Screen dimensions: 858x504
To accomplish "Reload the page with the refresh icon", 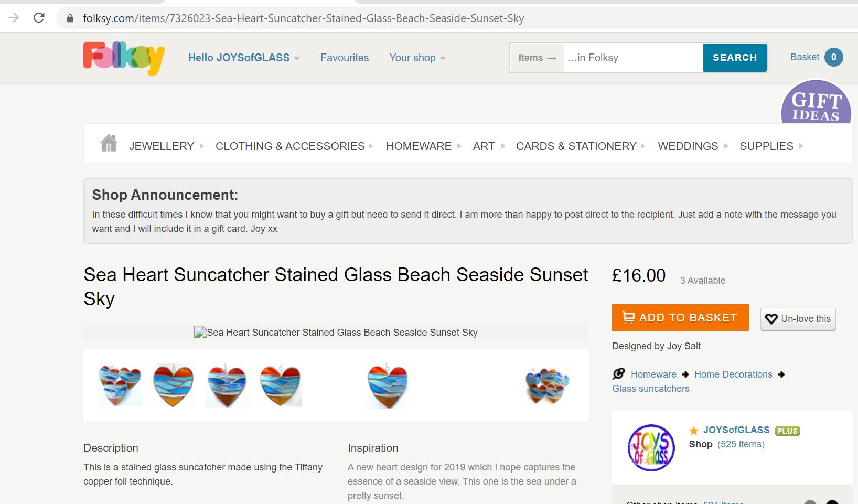I will pyautogui.click(x=39, y=18).
